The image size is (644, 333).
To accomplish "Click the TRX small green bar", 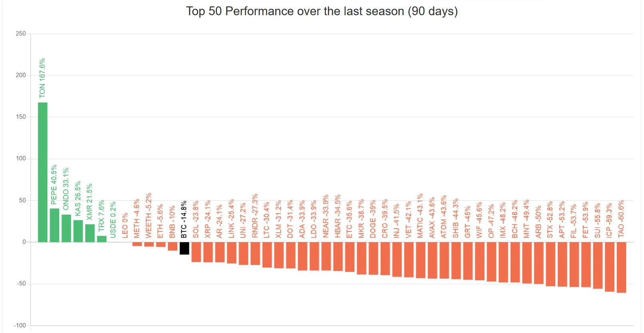I will pyautogui.click(x=102, y=239).
